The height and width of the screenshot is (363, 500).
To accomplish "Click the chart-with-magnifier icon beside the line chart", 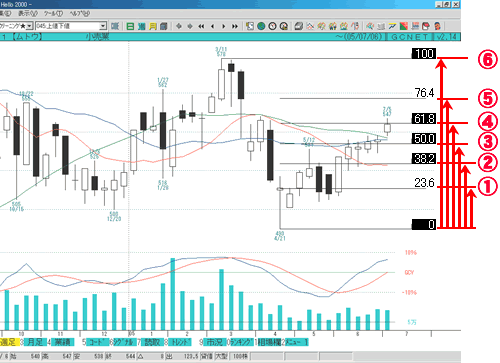I will coord(321,26).
